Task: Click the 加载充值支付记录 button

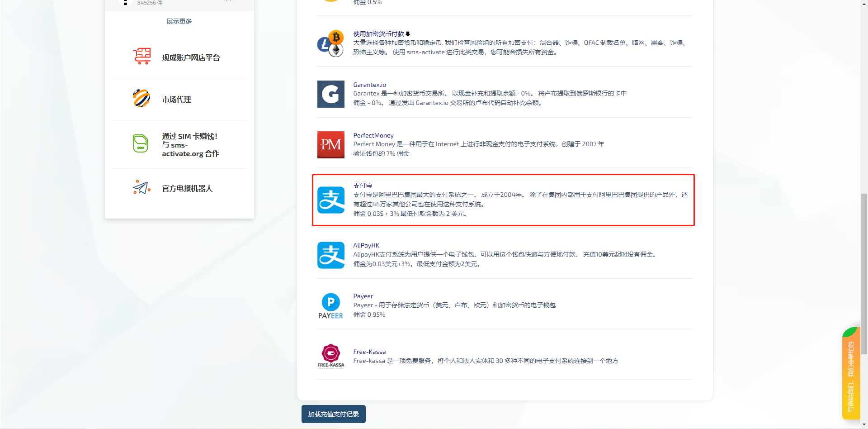Action: tap(333, 414)
